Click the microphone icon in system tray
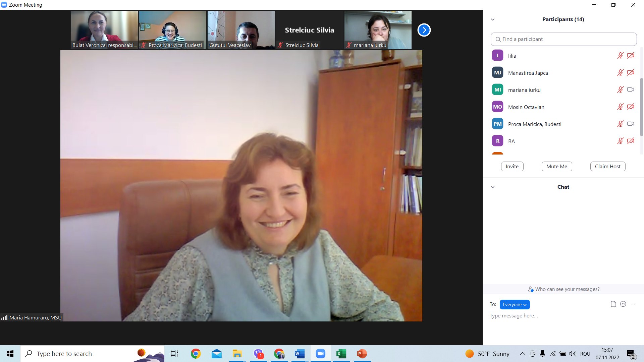 [542, 354]
